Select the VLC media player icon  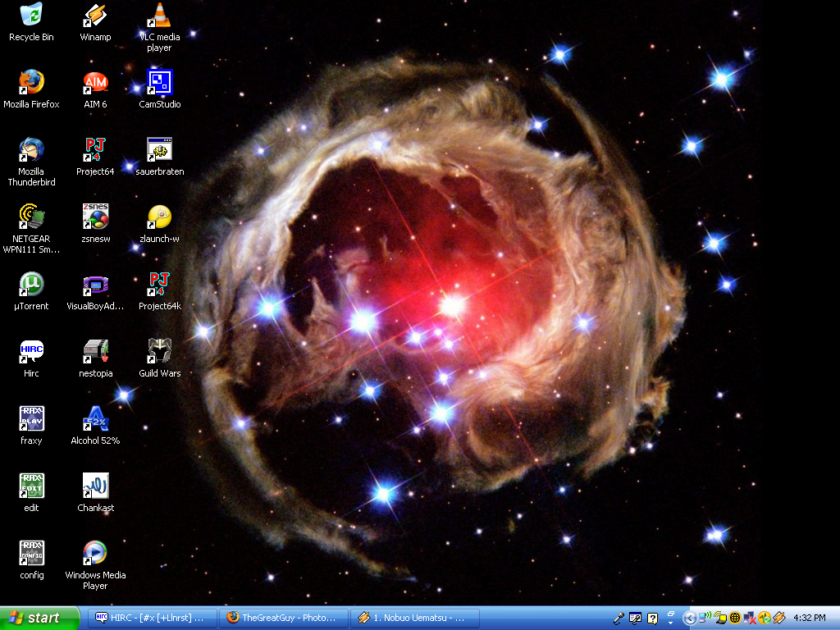(159, 16)
